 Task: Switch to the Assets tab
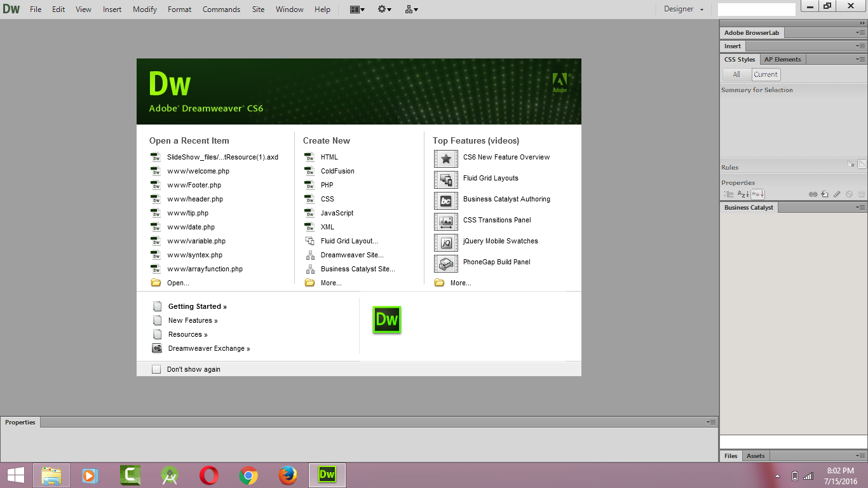[756, 456]
